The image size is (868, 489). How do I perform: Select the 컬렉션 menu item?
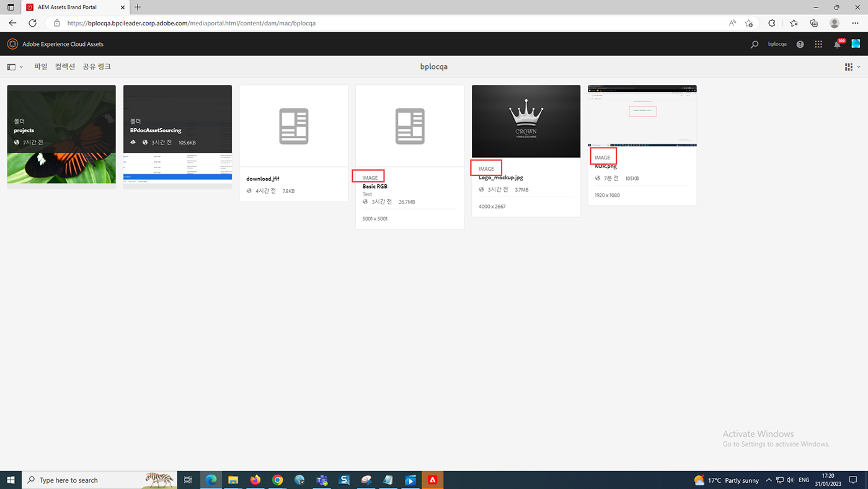(x=64, y=66)
